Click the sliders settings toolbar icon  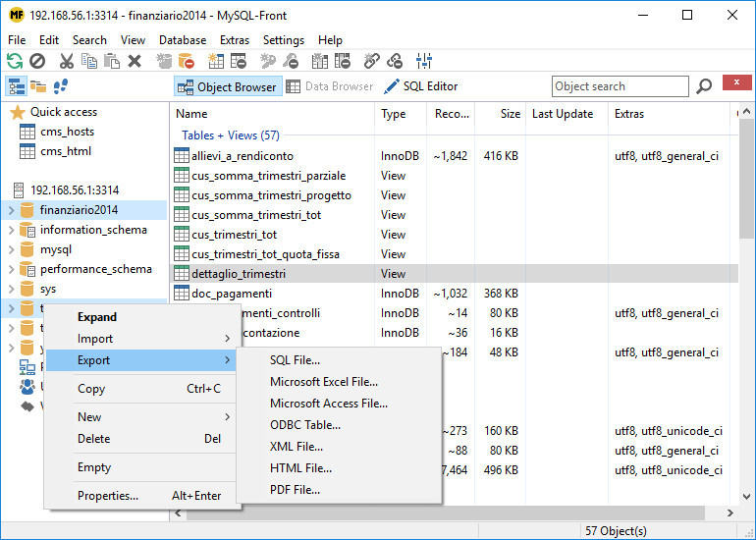(424, 61)
